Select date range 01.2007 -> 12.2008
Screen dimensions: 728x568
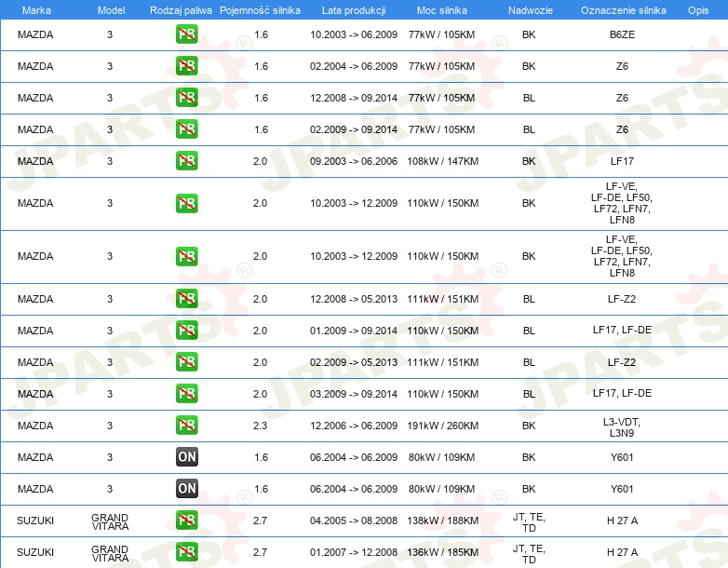click(x=354, y=552)
